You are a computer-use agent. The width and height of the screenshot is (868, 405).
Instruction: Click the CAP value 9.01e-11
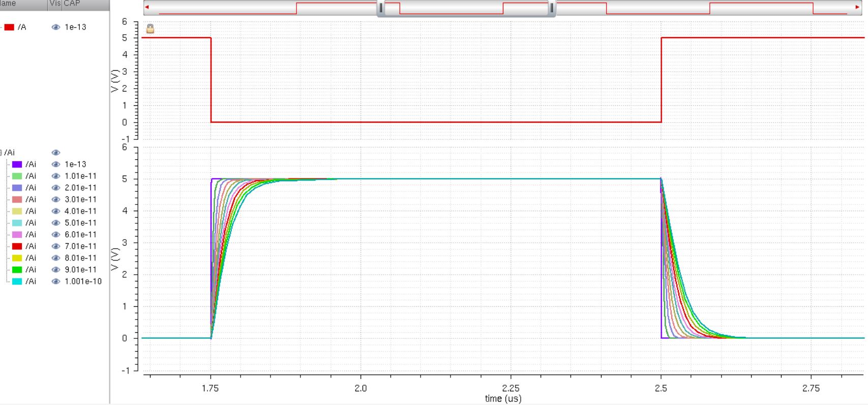pyautogui.click(x=80, y=270)
